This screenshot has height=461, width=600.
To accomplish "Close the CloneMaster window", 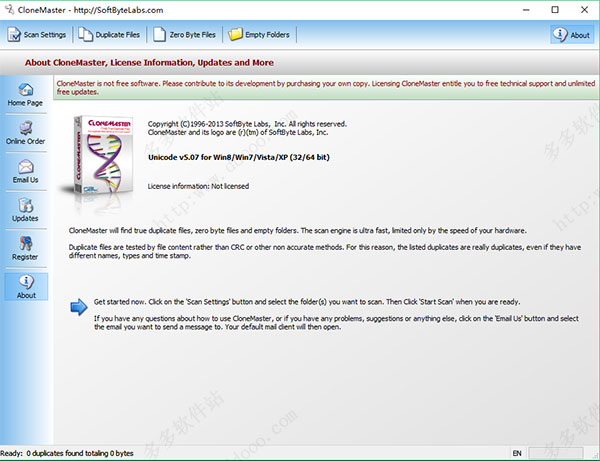I will tap(584, 10).
